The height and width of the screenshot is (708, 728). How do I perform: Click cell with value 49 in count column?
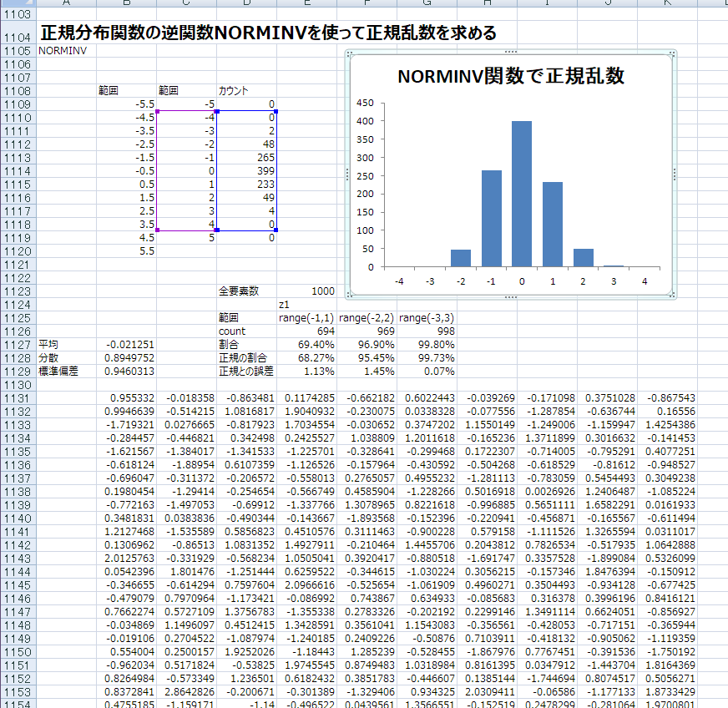tap(246, 198)
